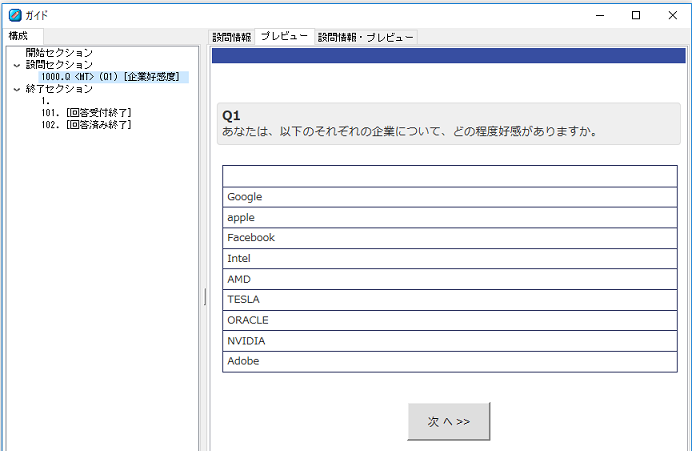Open the 設問情報・プレビュー tab

(366, 38)
